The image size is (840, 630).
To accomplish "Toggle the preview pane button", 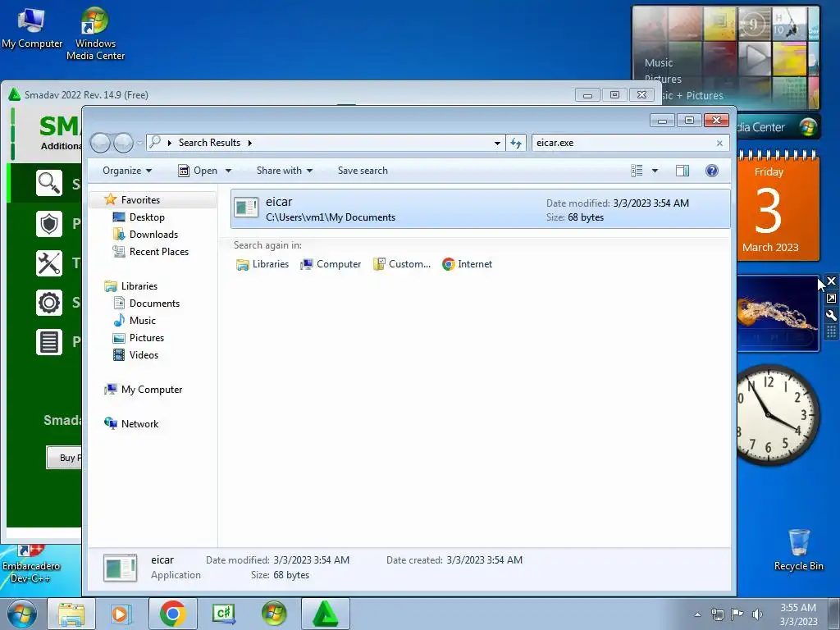I will 682,171.
